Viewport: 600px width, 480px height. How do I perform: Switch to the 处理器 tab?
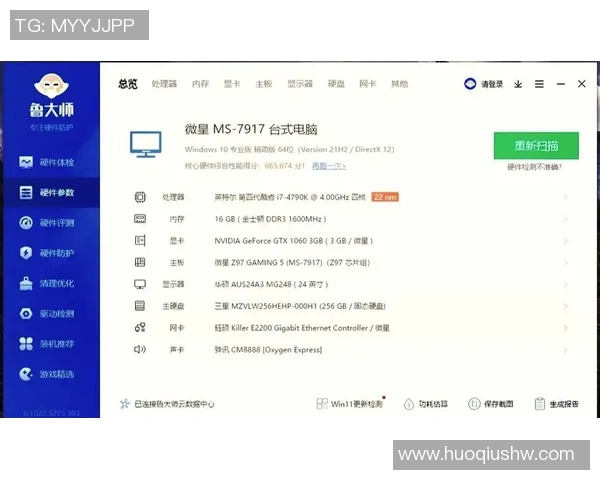(164, 84)
